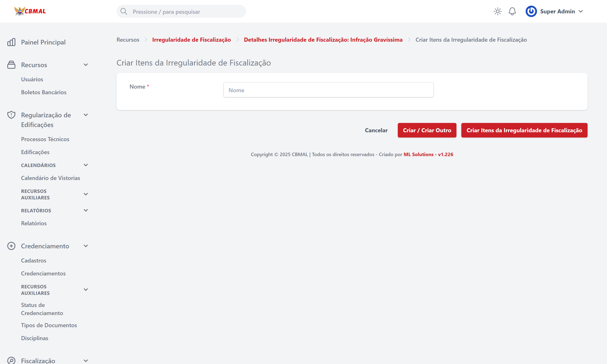607x364 pixels.
Task: Click the Credenciamento plus-circle icon
Action: (11, 246)
